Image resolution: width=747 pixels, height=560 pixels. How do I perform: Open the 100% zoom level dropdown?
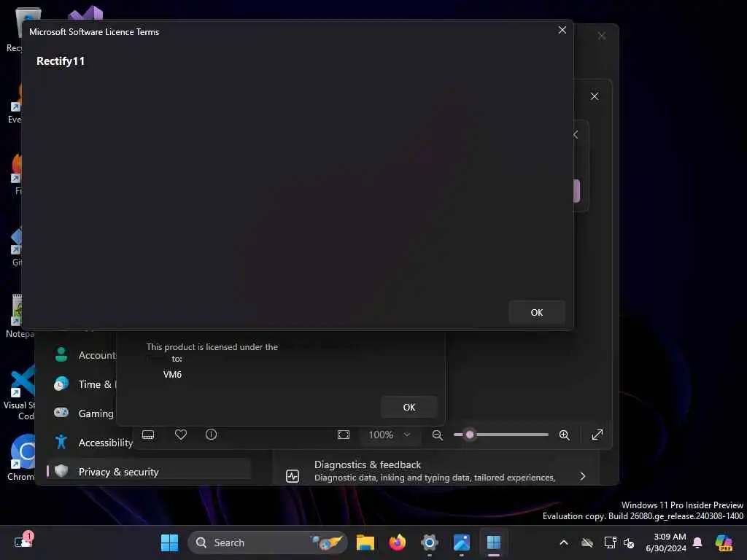[x=390, y=435]
